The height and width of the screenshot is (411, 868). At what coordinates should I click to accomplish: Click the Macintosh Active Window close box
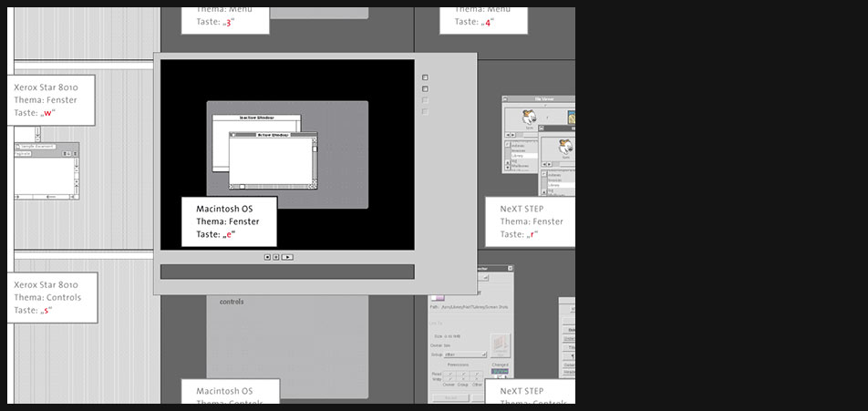point(232,135)
